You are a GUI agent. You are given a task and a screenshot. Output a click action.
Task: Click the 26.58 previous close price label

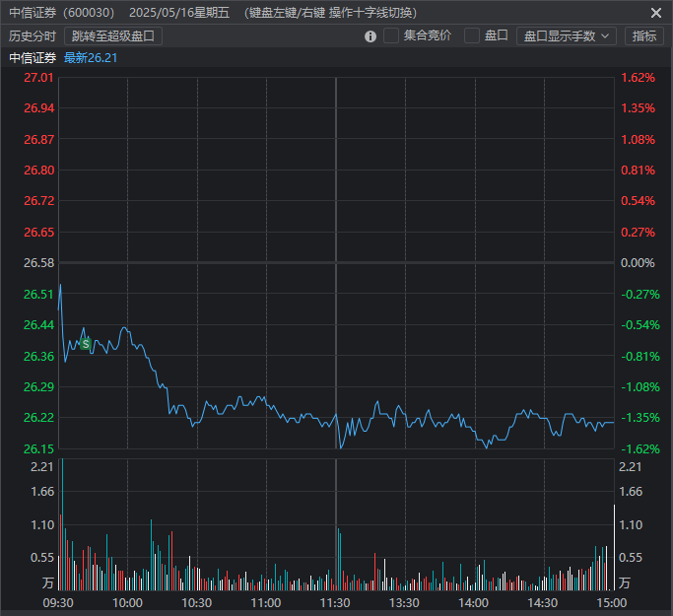point(39,263)
